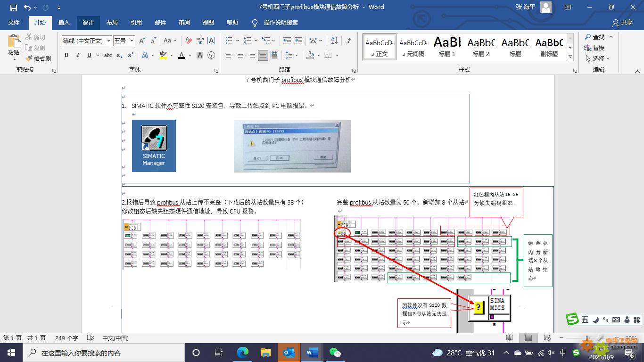
Task: Click the 操作说明搜索 tell me box
Action: click(275, 23)
